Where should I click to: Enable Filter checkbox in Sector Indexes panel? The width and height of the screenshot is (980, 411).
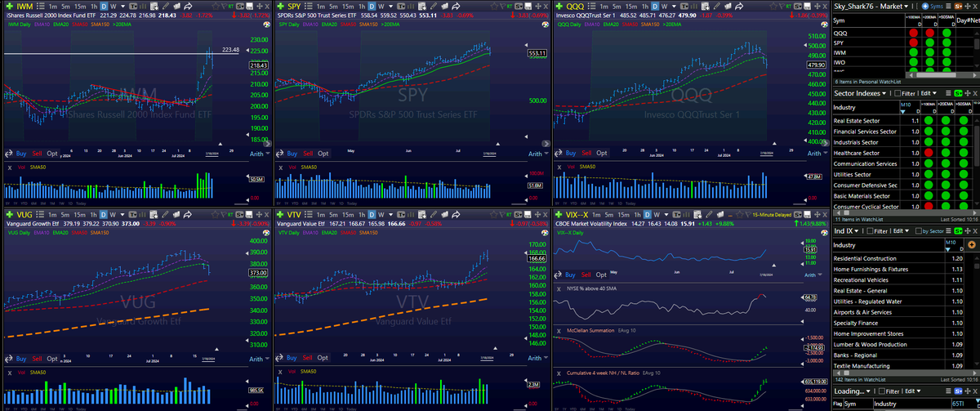point(898,93)
